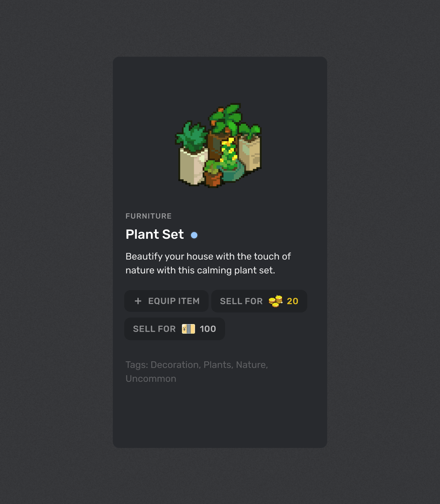Click the EQUIP ITEM button text
The width and height of the screenshot is (440, 504).
click(174, 301)
